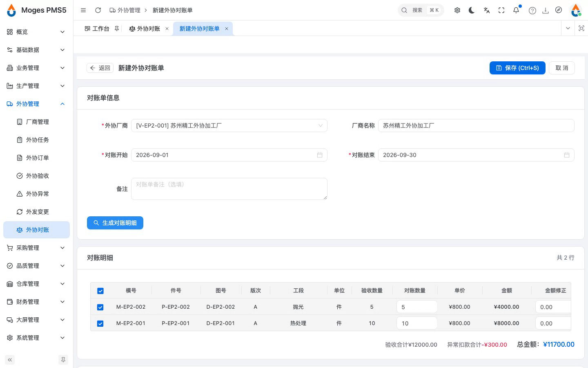
Task: Uncheck the M-EP2-001 row checkbox
Action: pos(100,324)
